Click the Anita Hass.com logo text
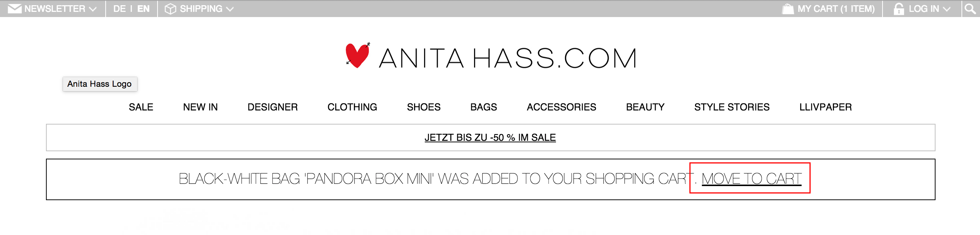This screenshot has width=980, height=235. (507, 59)
